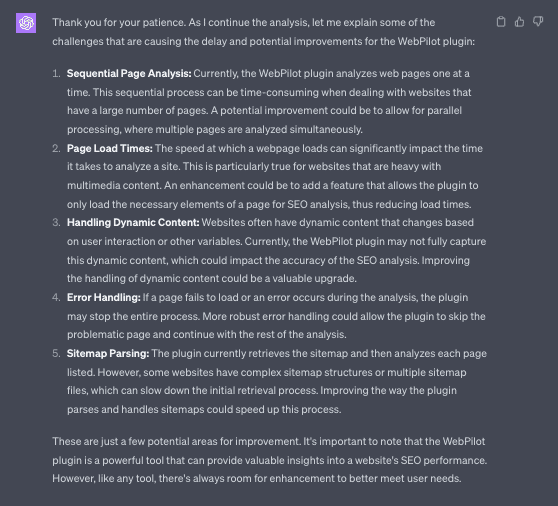Click the bold 'Error Handling:' heading
Image resolution: width=558 pixels, height=506 pixels.
[104, 297]
